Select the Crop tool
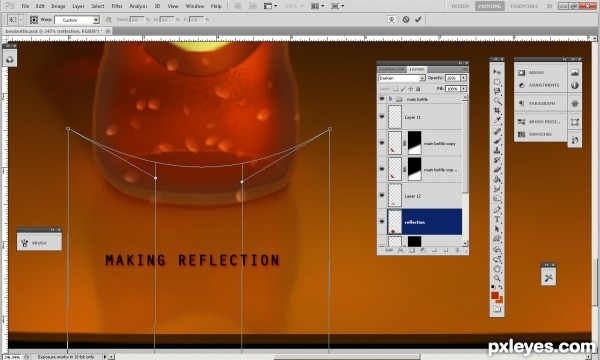Image resolution: width=600 pixels, height=360 pixels. coord(497,111)
